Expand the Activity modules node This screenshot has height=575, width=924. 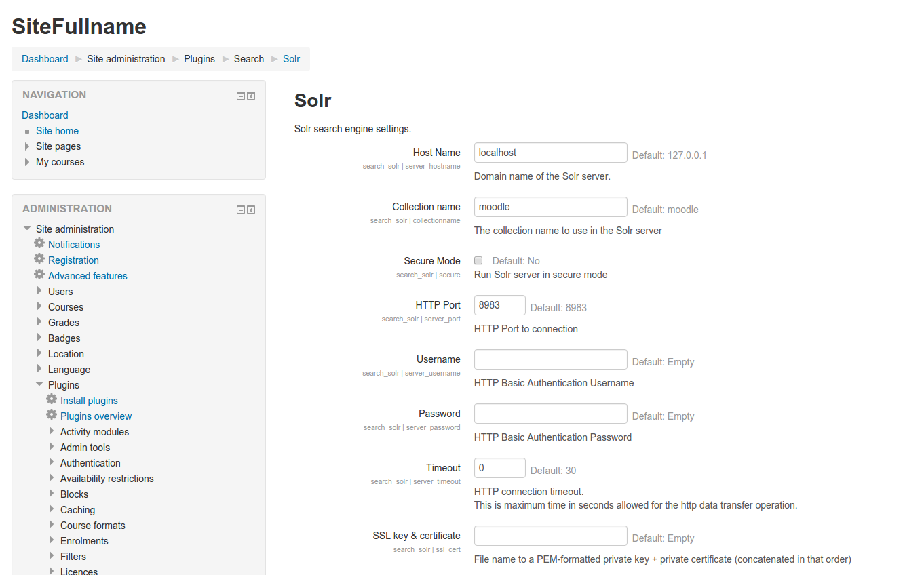coord(52,431)
